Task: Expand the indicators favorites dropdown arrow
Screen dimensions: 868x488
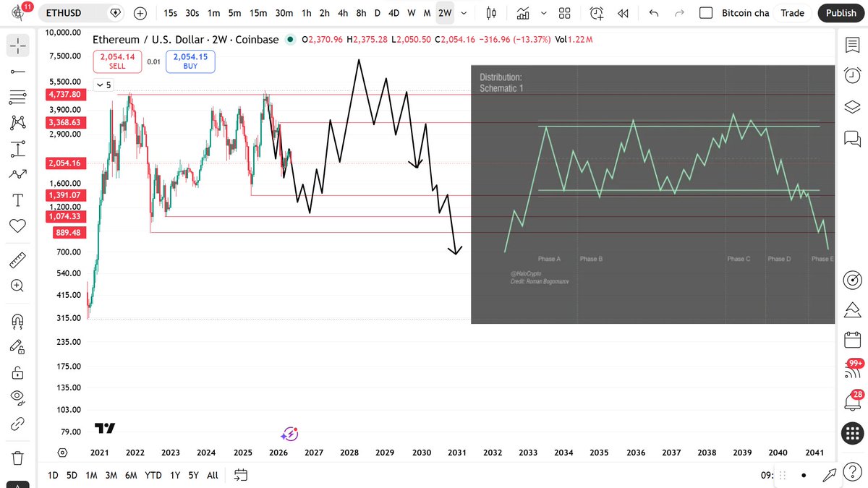Action: pos(544,13)
